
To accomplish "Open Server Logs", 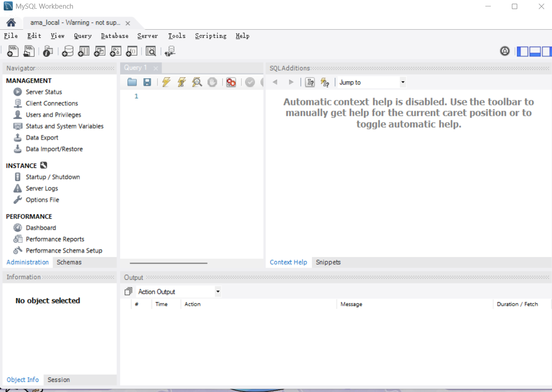I will pos(42,188).
